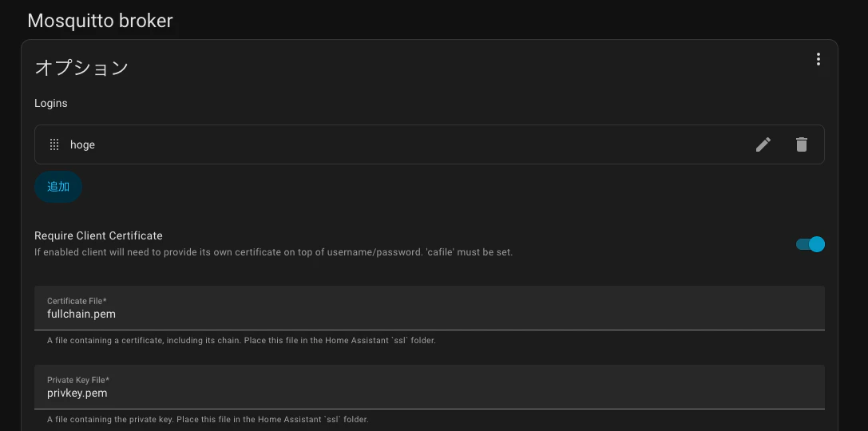The height and width of the screenshot is (431, 868).
Task: Grab the hoge row drag handle
Action: point(54,144)
